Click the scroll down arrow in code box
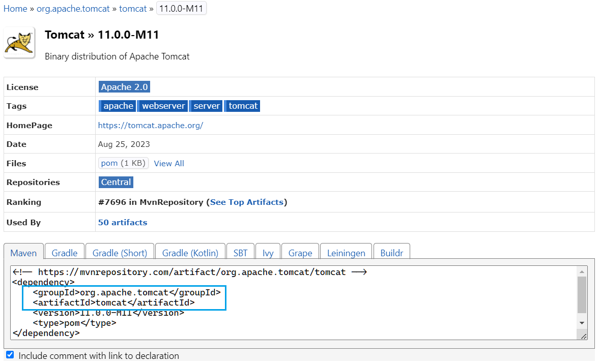The image size is (600, 364). coord(582,323)
